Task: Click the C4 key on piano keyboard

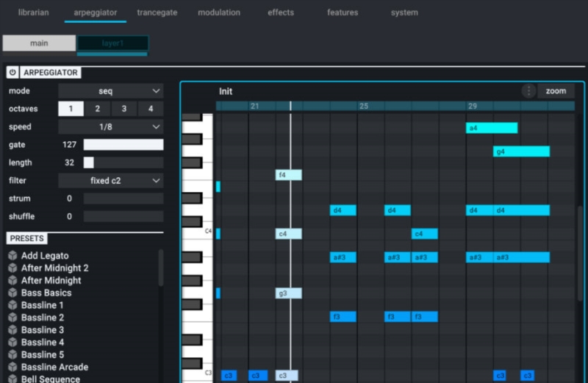Action: tap(198, 231)
